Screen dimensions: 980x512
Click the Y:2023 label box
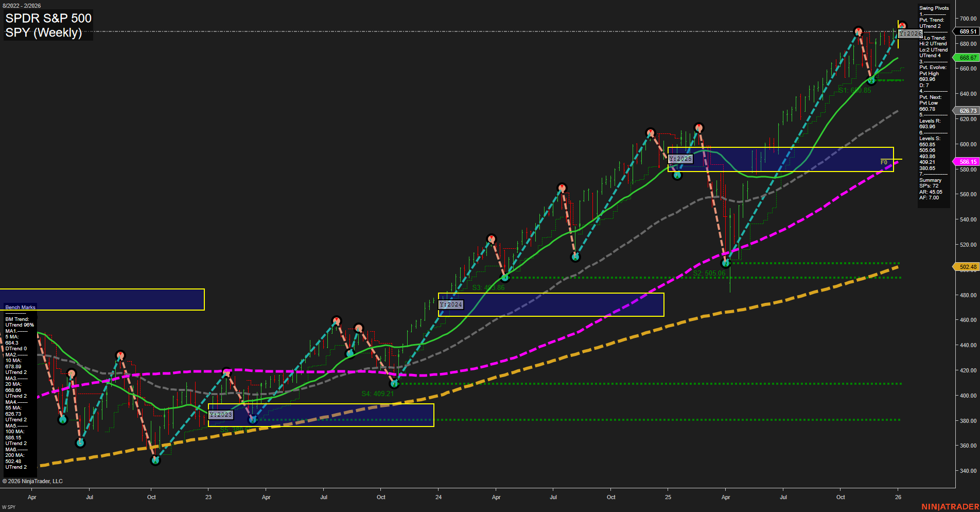(221, 414)
